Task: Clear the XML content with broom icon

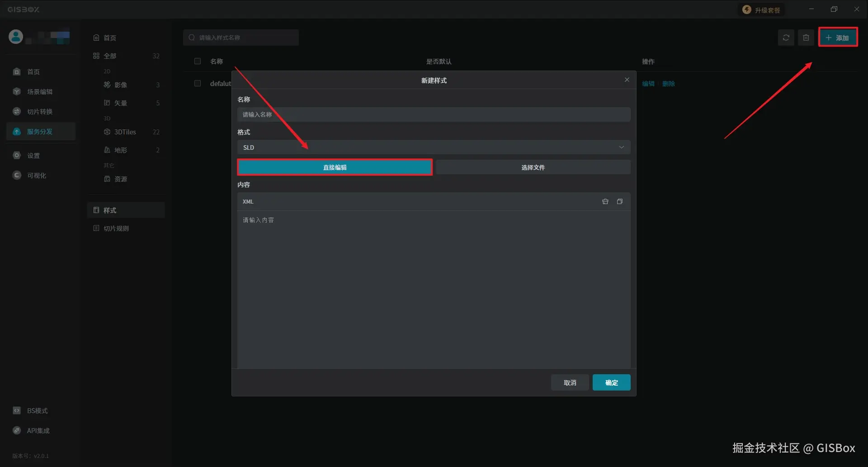Action: [x=605, y=201]
